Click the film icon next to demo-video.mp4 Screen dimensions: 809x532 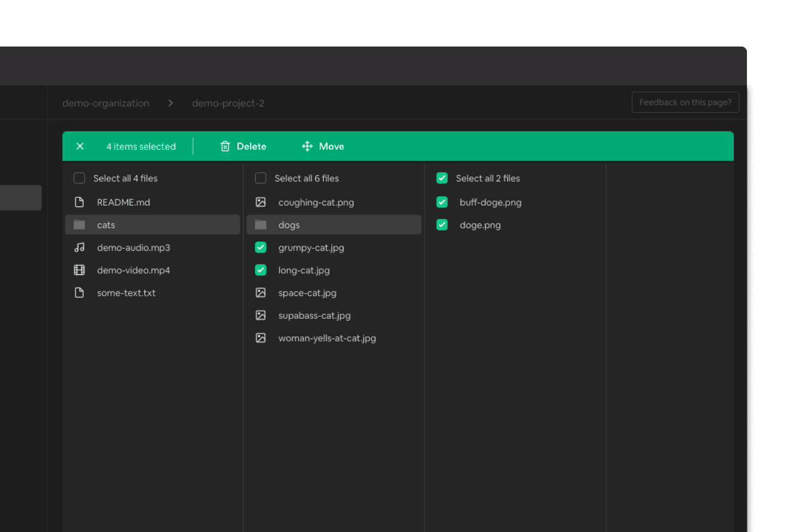coord(79,270)
